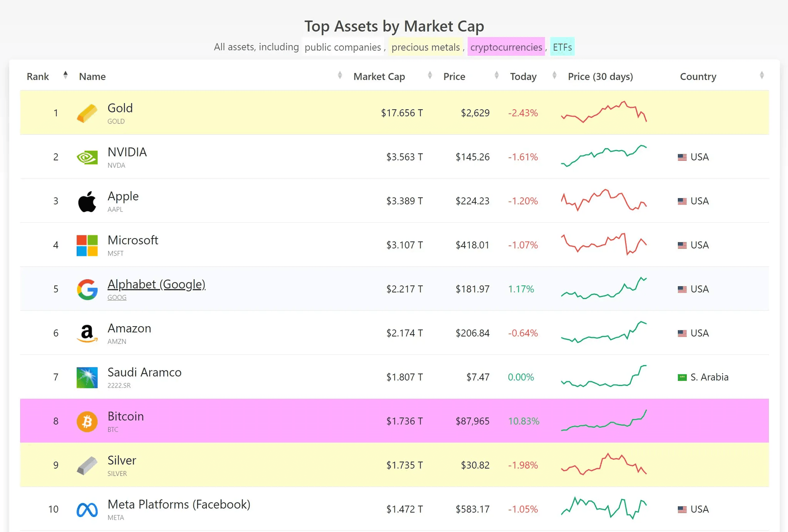Click the Price (30 days) header
Image resolution: width=788 pixels, height=532 pixels.
pyautogui.click(x=600, y=77)
